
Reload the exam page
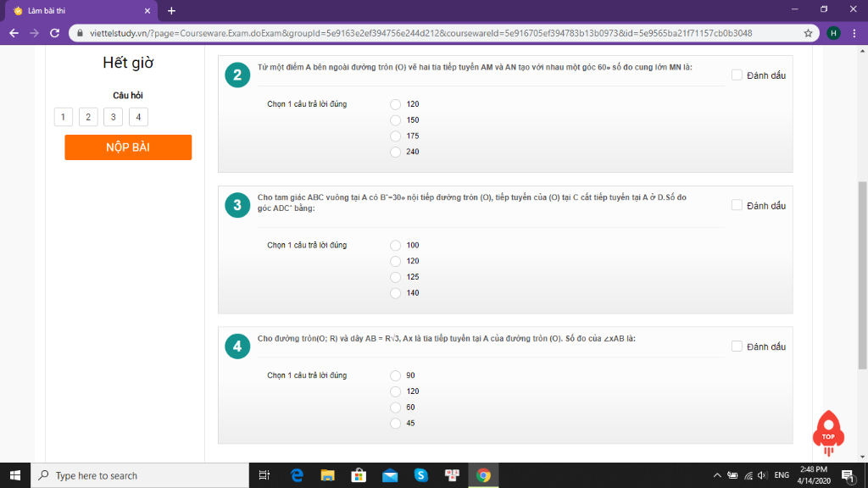(x=54, y=33)
